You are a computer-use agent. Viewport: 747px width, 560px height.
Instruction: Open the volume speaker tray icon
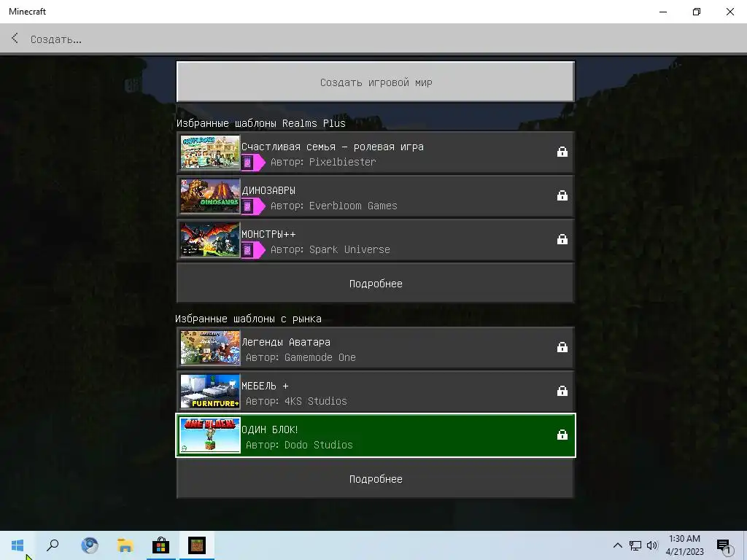[x=652, y=545]
